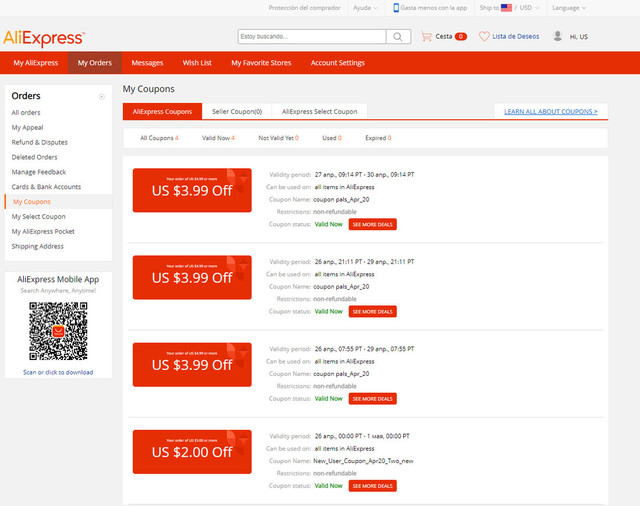Click the search magnifier icon

tap(398, 37)
